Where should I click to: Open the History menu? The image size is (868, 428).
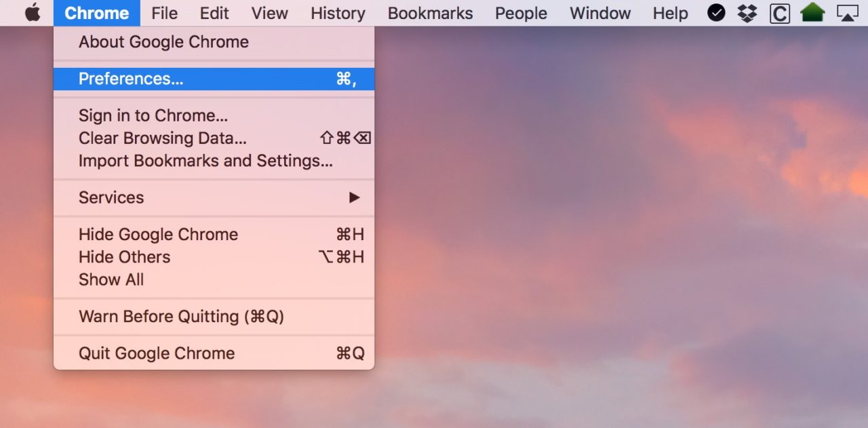pos(338,13)
